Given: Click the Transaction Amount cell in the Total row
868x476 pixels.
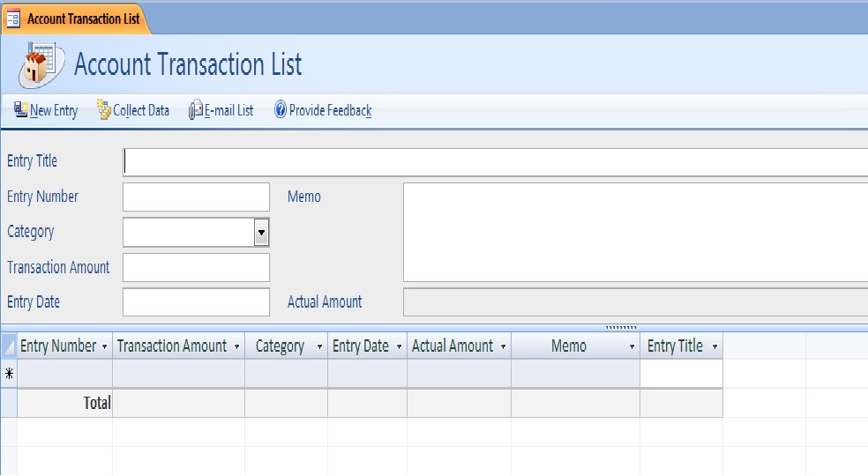Looking at the screenshot, I should 179,403.
